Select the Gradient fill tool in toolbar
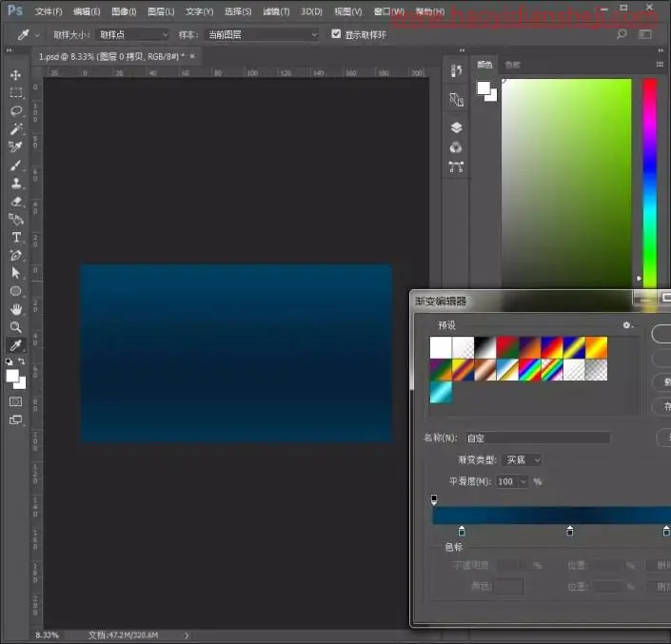This screenshot has height=644, width=671. [x=16, y=219]
